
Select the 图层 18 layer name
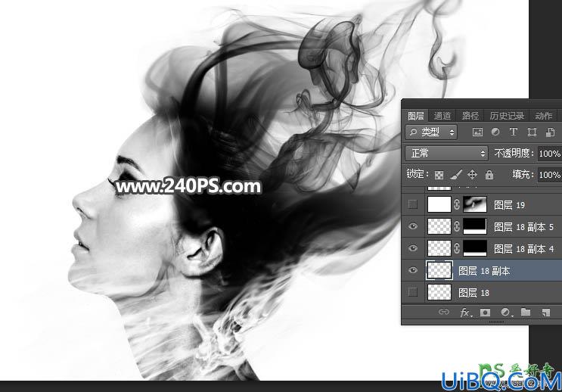click(x=474, y=293)
